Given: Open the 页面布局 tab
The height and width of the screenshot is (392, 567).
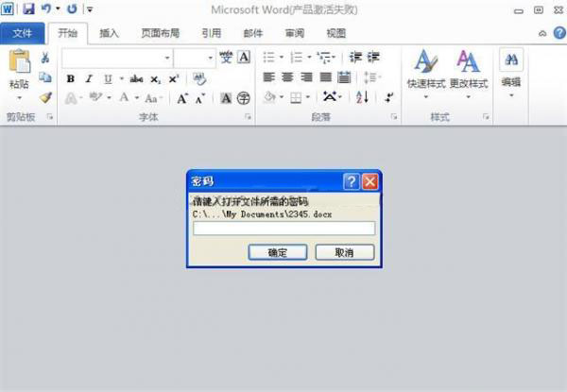Looking at the screenshot, I should pyautogui.click(x=161, y=33).
